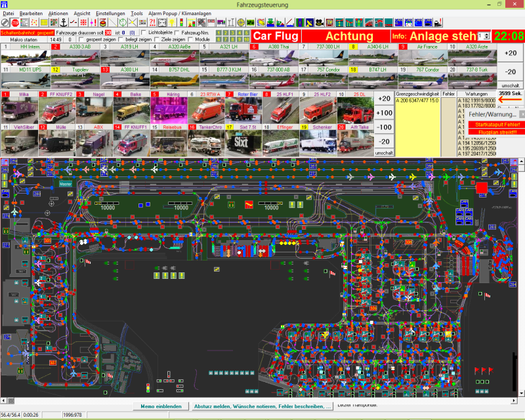Open the Bearbeiten menu
Viewport: 525px width, 420px height.
pyautogui.click(x=31, y=13)
